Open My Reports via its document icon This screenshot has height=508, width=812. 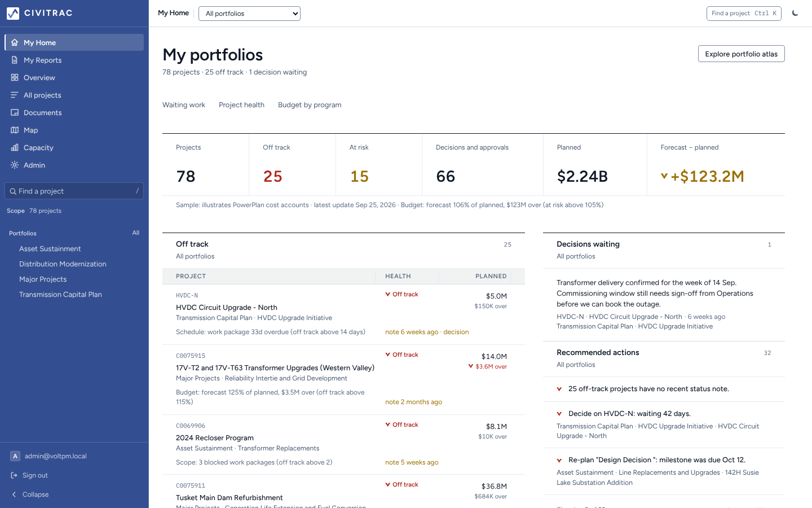[x=15, y=60]
